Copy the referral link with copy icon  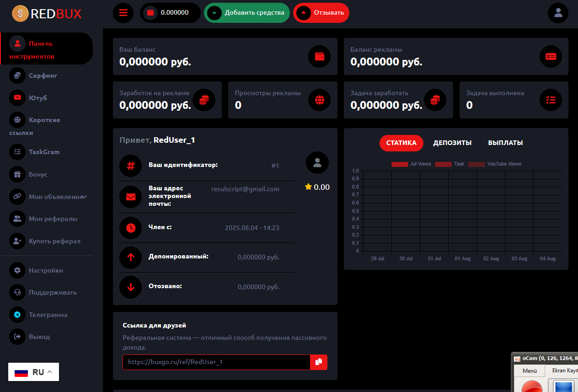pos(319,362)
